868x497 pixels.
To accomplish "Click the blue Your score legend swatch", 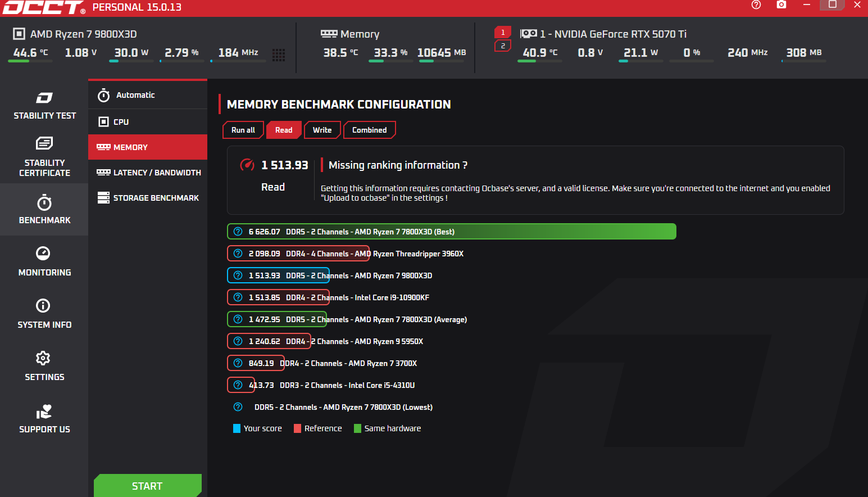I will 237,428.
